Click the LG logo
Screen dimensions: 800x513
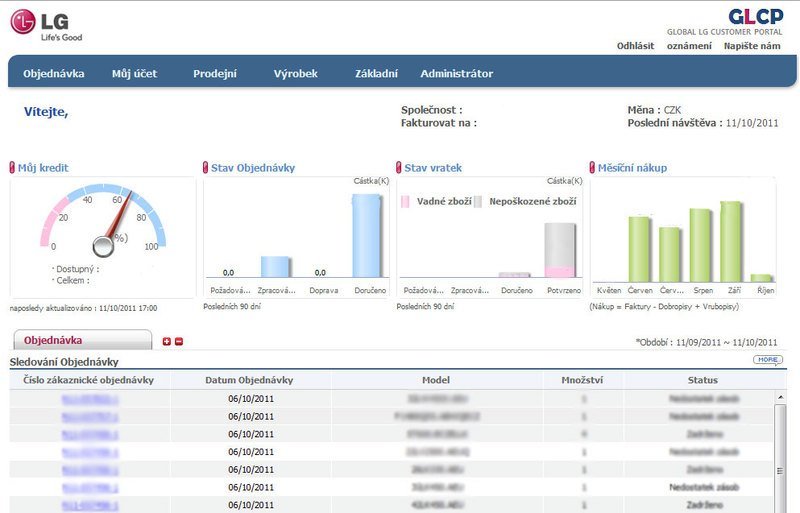click(46, 24)
